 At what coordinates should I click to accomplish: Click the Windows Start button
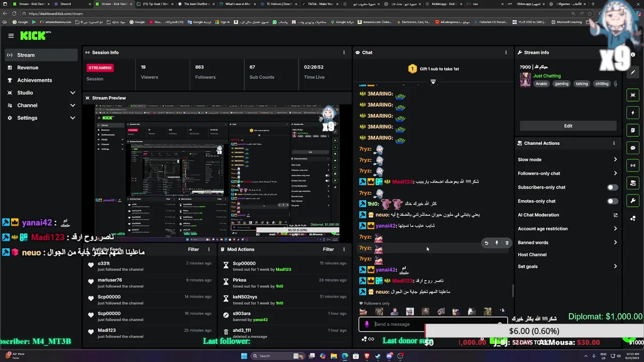[244, 356]
